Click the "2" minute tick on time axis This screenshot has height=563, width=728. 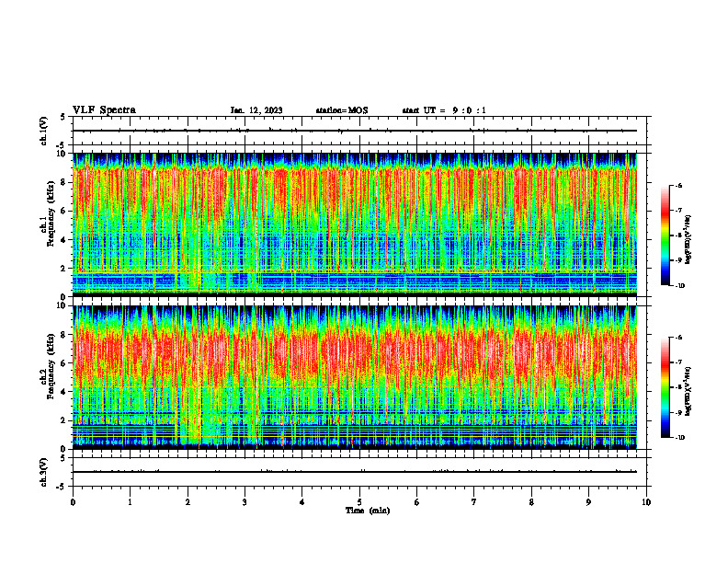pyautogui.click(x=188, y=502)
